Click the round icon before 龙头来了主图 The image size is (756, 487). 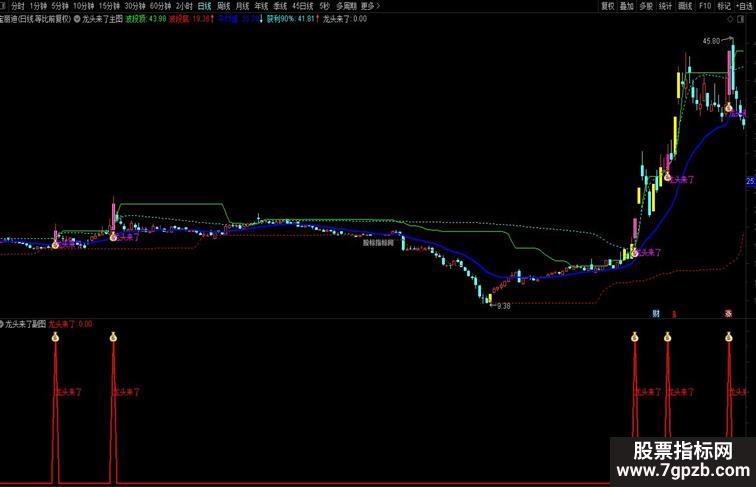pyautogui.click(x=77, y=19)
